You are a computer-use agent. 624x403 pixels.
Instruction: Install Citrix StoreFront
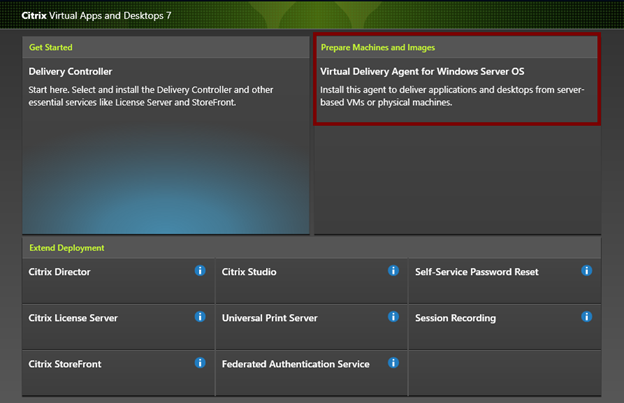click(x=65, y=364)
